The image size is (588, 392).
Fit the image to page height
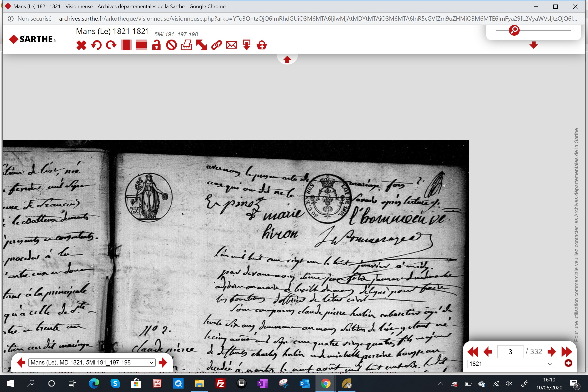pyautogui.click(x=126, y=45)
